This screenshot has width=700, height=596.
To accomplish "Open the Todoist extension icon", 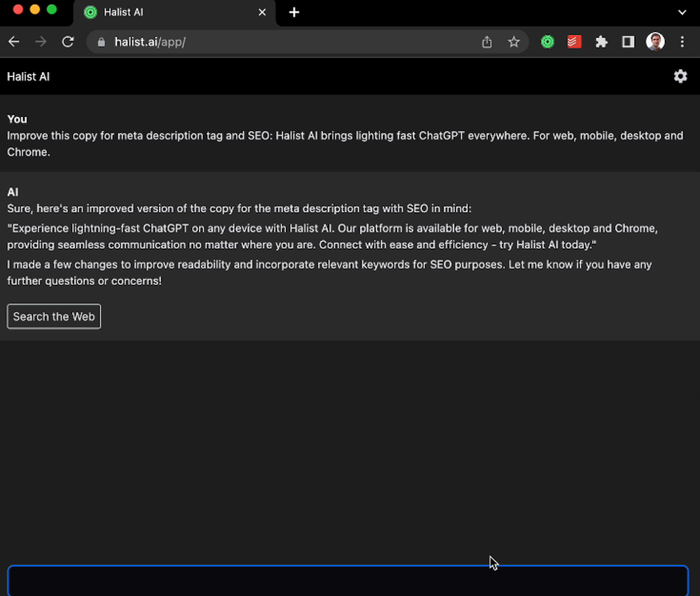I will pyautogui.click(x=574, y=41).
